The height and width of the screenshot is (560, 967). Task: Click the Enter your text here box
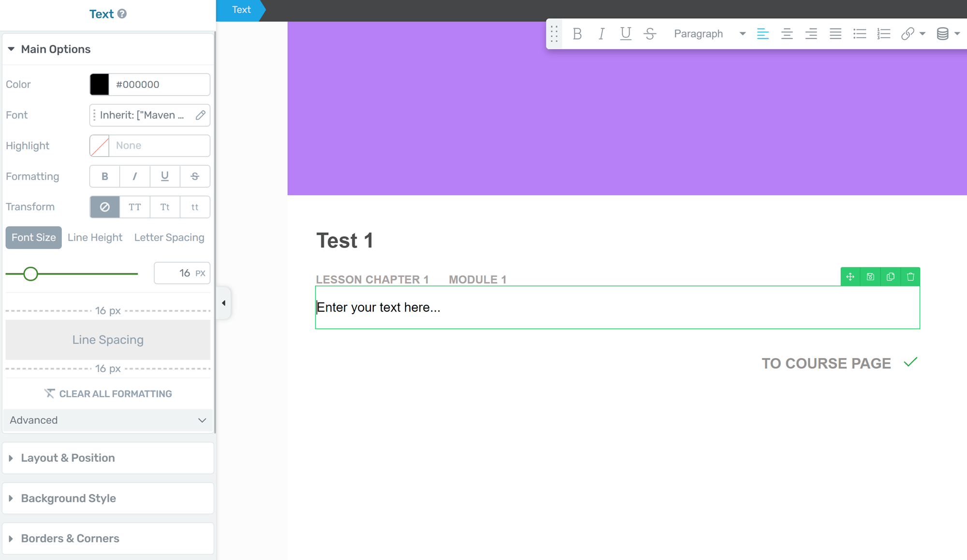(617, 307)
